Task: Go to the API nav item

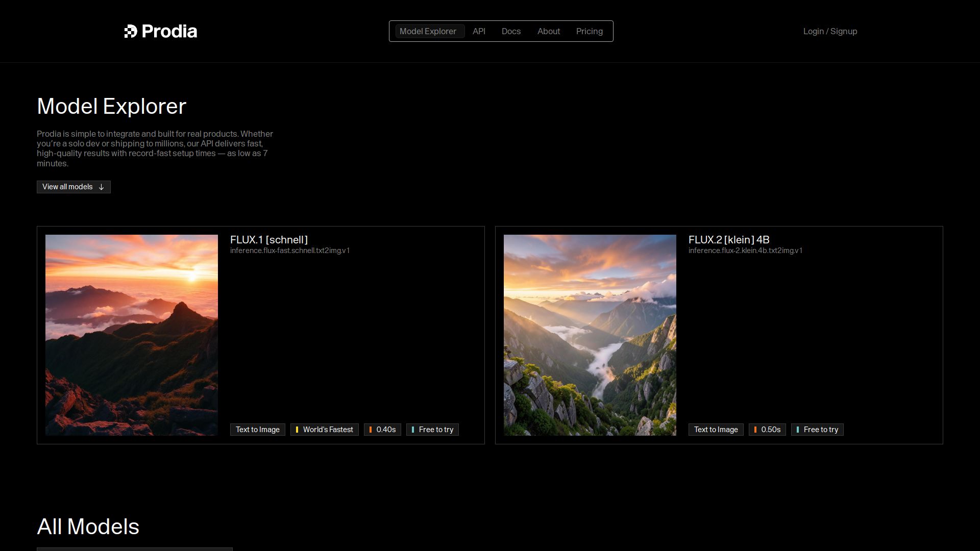Action: [x=479, y=31]
